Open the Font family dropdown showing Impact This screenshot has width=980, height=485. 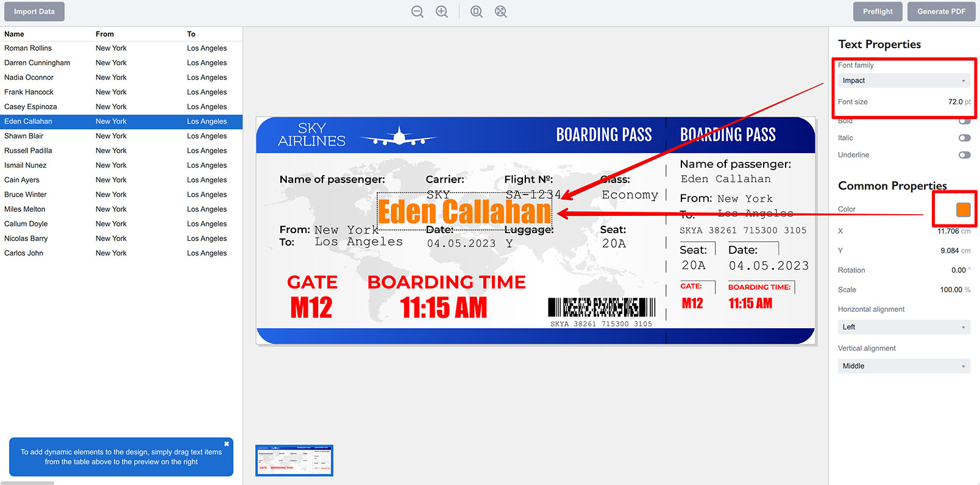[904, 81]
